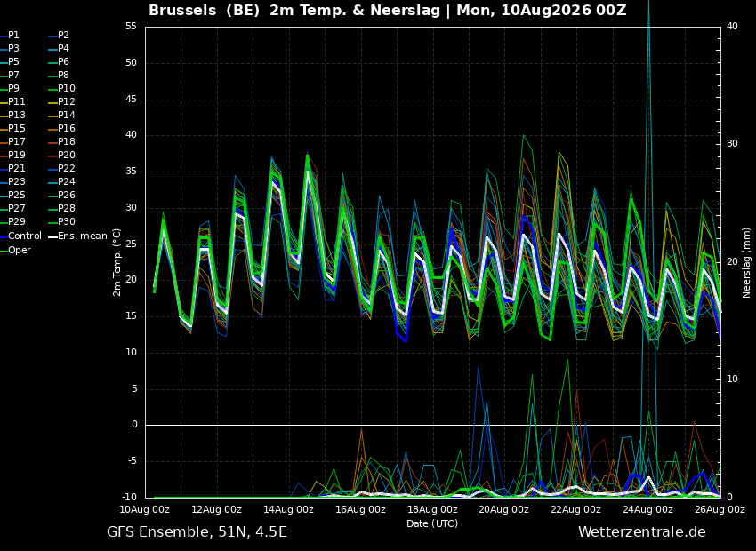Click the P16 legend entry
This screenshot has width=756, height=551.
coord(62,129)
